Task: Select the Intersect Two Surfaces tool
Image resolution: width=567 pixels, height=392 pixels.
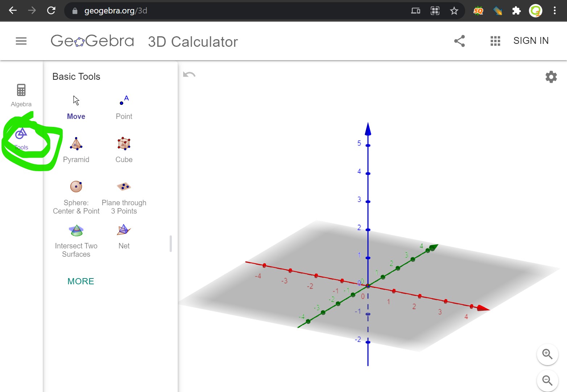Action: tap(76, 241)
